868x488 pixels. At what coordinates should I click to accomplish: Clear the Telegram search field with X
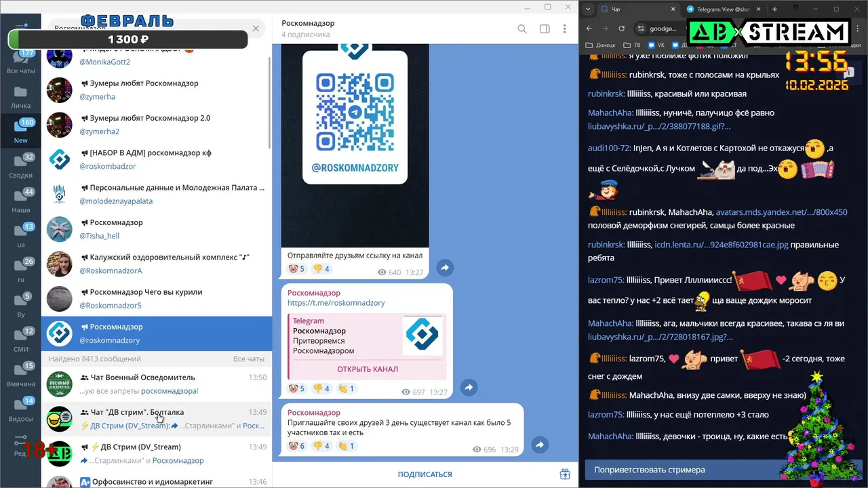tap(256, 28)
